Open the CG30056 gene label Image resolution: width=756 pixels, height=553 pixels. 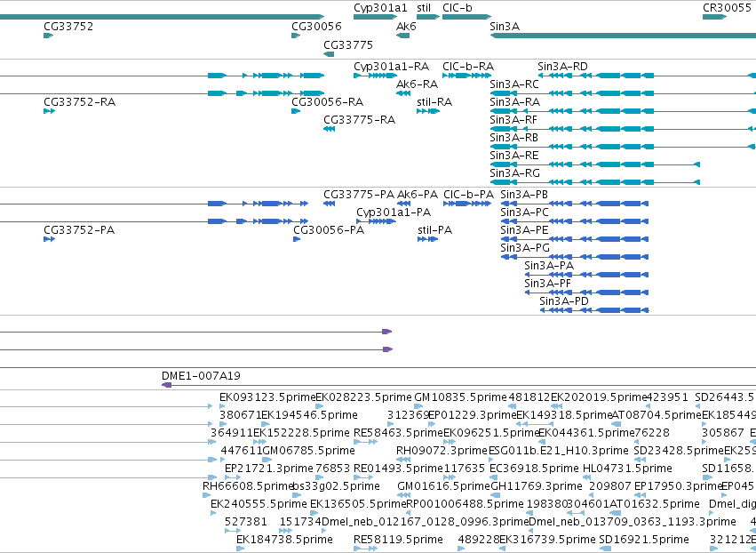[x=316, y=27]
